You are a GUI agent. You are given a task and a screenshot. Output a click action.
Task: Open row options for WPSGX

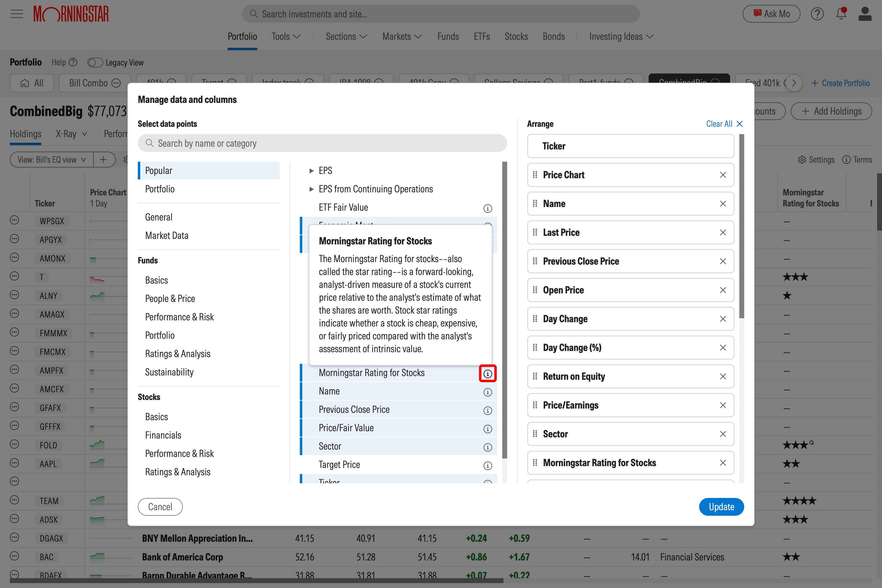point(14,220)
